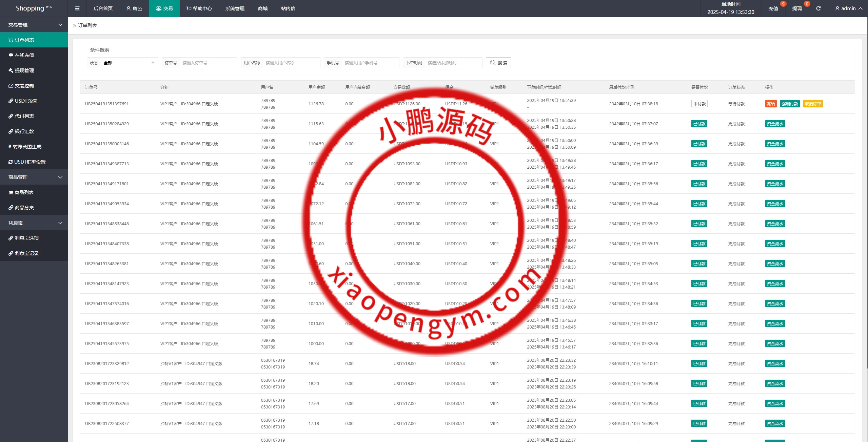
Task: Click the refresh icon in top bar
Action: (x=818, y=8)
